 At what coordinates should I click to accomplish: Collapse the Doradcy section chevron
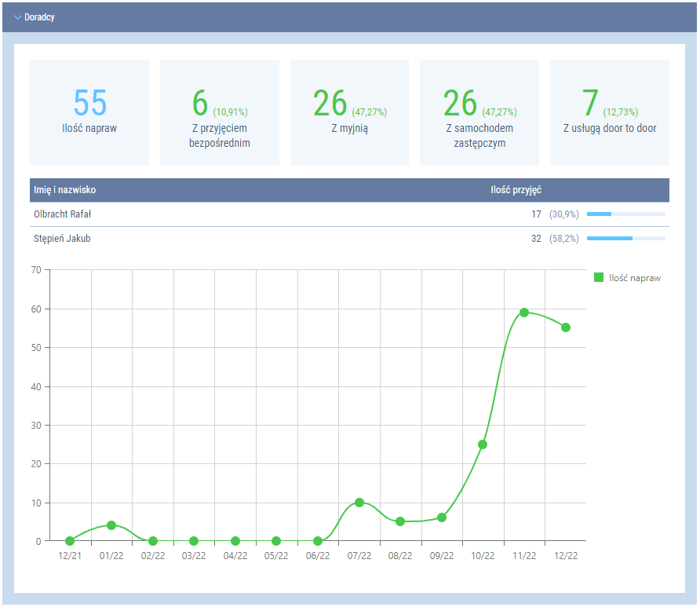pyautogui.click(x=18, y=17)
